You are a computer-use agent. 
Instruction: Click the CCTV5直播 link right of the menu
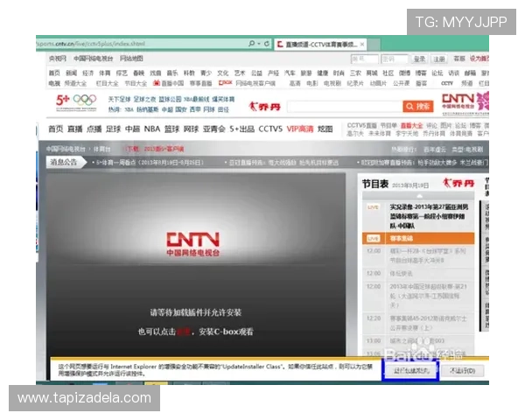(x=362, y=126)
